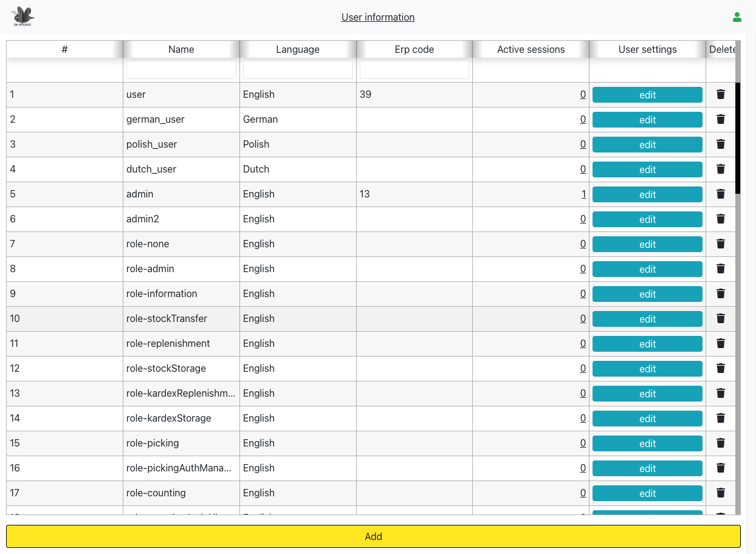Delete role-counting via trash icon
756x554 pixels.
(721, 493)
